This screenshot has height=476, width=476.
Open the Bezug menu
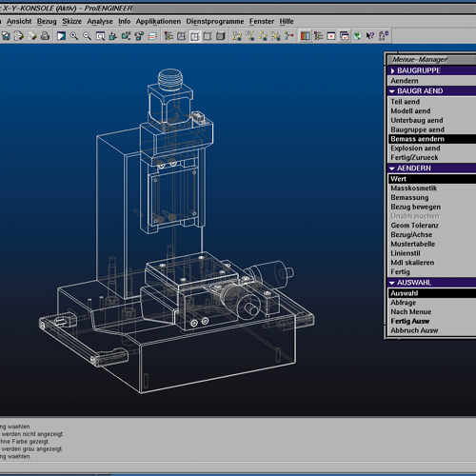click(47, 21)
